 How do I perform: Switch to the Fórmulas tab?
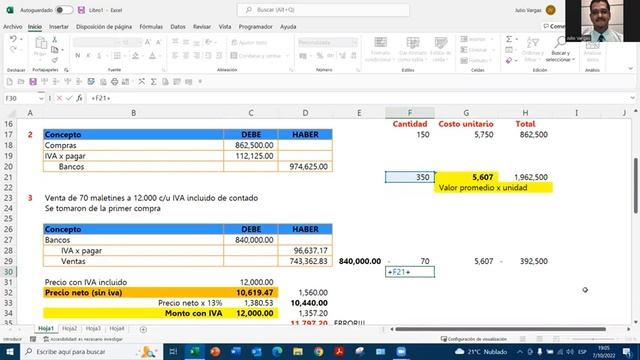pos(151,27)
